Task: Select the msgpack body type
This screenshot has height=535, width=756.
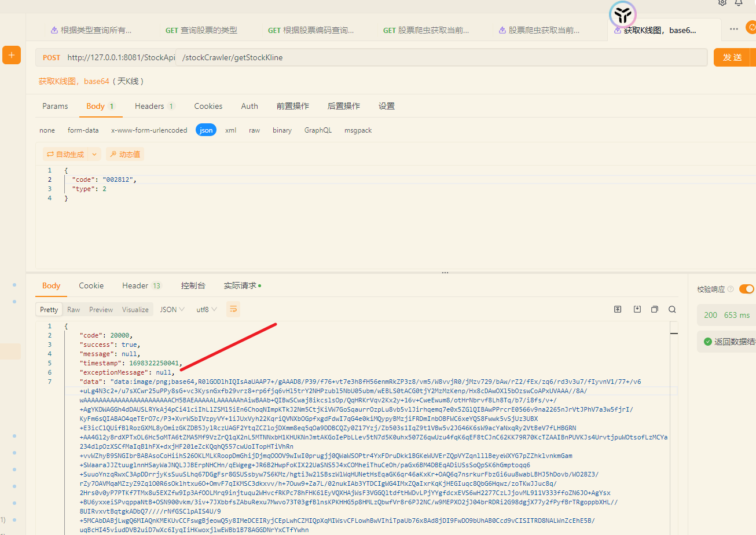Action: [358, 130]
